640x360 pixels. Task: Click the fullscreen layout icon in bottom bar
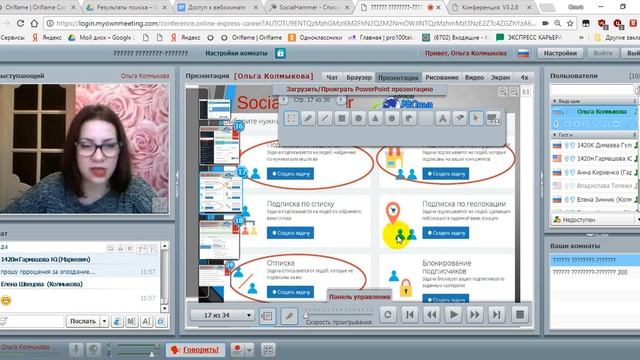pos(268,350)
